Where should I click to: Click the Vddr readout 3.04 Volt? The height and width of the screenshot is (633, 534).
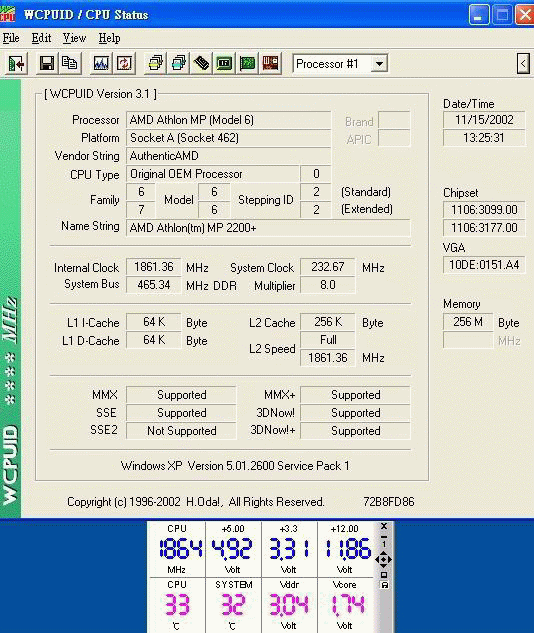pyautogui.click(x=289, y=605)
